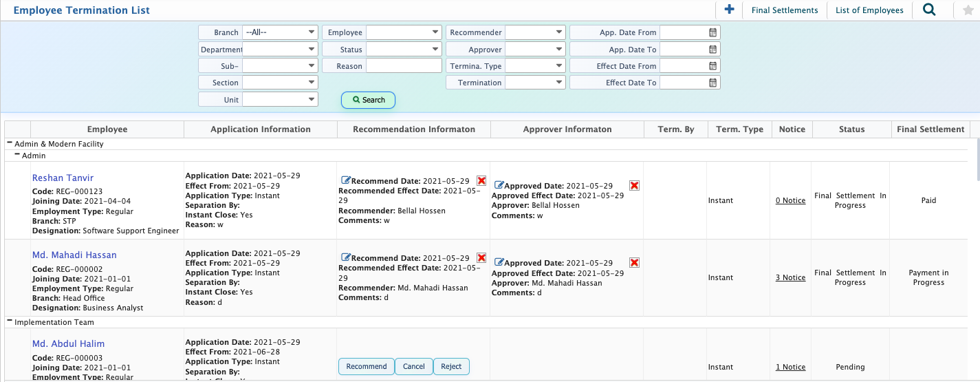Open calendar for App. Date To
The height and width of the screenshot is (382, 980).
point(713,50)
